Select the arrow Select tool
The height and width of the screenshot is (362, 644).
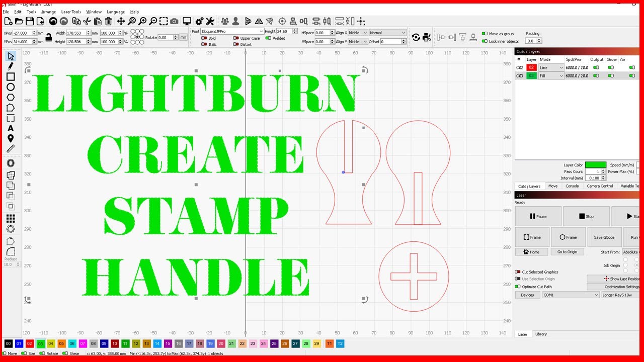(11, 56)
